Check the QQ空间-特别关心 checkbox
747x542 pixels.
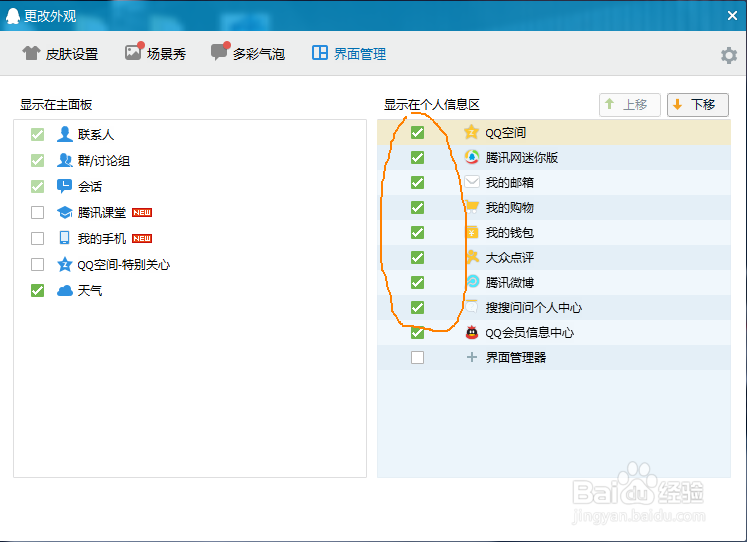click(38, 264)
